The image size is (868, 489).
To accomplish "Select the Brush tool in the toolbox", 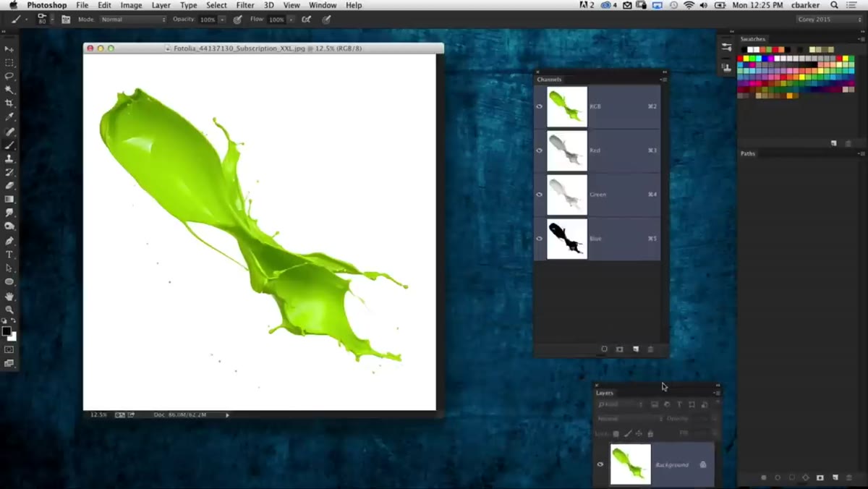I will coord(9,145).
